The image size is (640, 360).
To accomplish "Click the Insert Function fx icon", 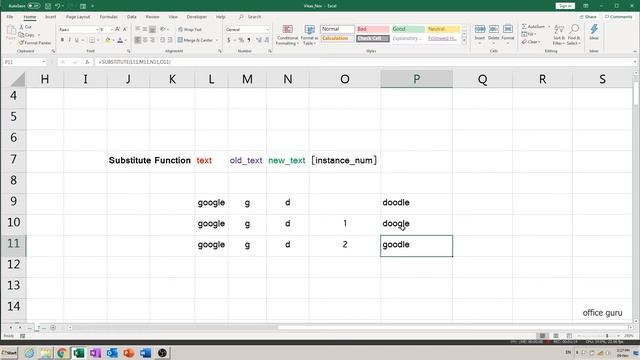I will 87,62.
